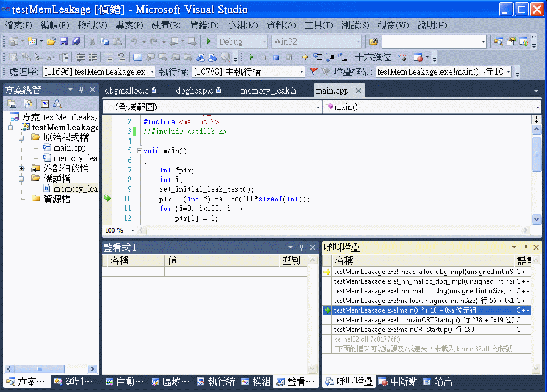Click the Show All Files solution explorer icon
Screen dimensions: 547x392
tap(28, 104)
